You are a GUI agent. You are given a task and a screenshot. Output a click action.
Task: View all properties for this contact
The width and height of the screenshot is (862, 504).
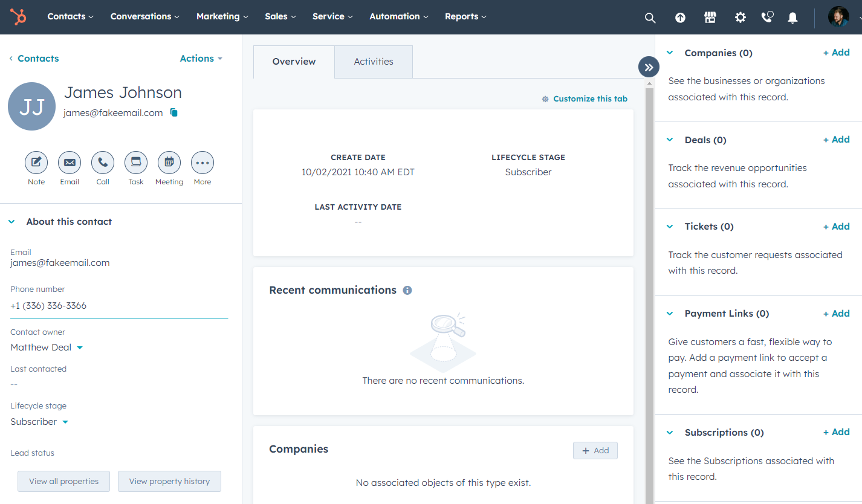point(63,481)
